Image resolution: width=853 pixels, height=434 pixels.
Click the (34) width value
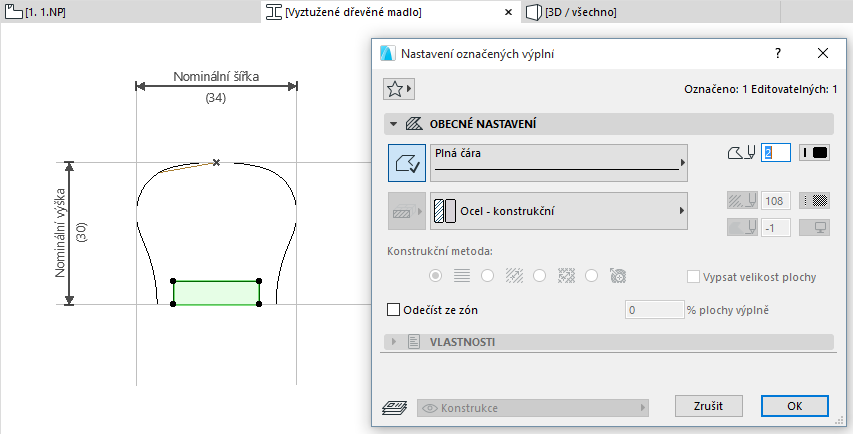[216, 98]
